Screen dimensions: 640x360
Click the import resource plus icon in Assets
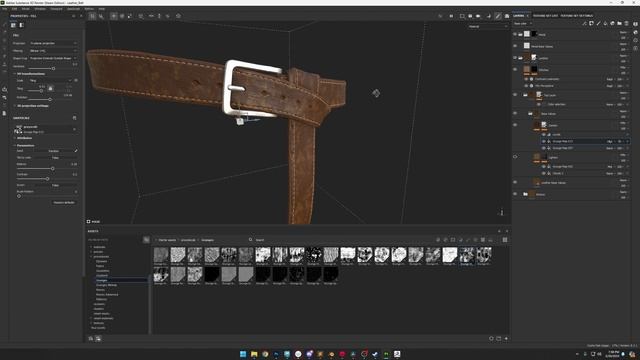pos(506,338)
